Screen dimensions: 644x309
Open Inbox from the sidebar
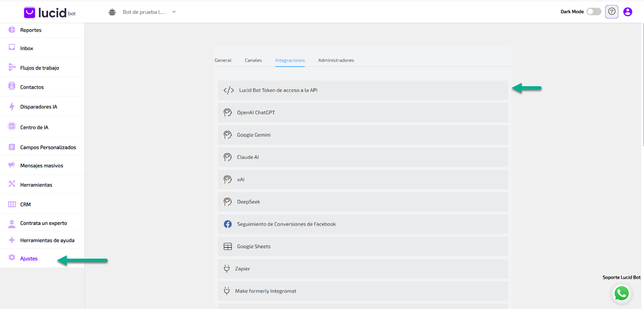click(x=27, y=48)
